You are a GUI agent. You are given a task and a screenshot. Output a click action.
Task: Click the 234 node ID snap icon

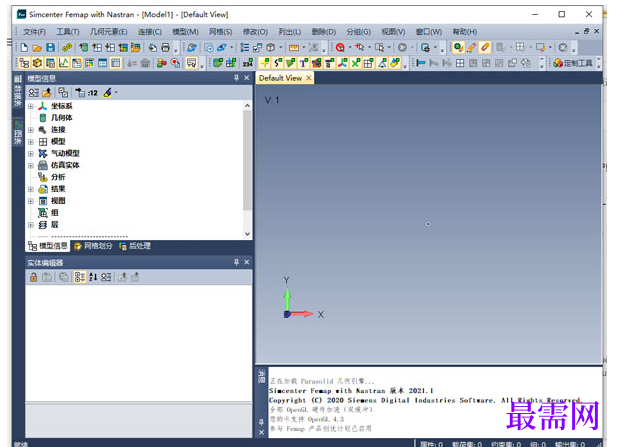[248, 63]
